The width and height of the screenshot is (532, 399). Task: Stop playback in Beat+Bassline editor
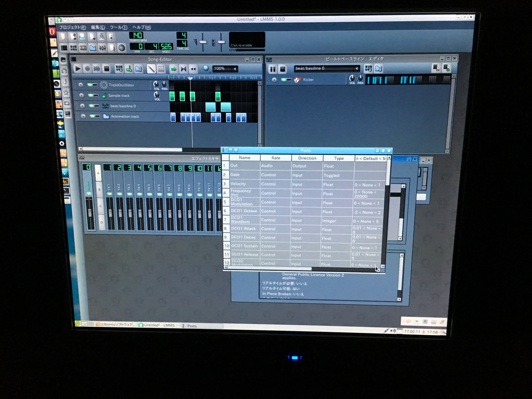283,70
